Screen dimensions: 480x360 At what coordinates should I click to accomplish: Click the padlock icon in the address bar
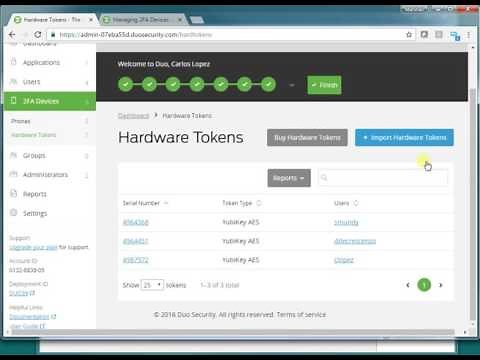click(53, 35)
